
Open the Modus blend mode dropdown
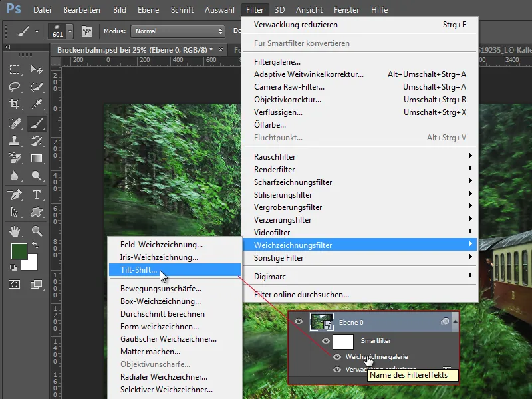(x=178, y=31)
